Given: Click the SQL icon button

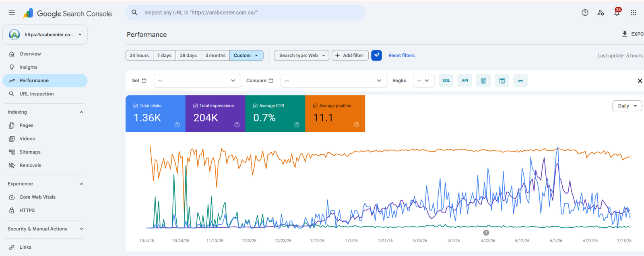Looking at the screenshot, I should point(446,81).
